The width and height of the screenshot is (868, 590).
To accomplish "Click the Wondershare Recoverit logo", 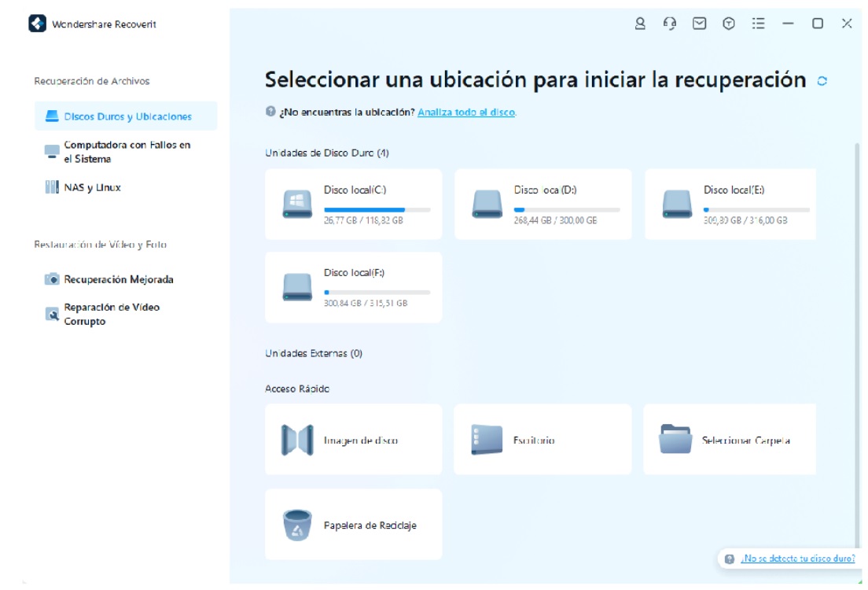I will 37,24.
